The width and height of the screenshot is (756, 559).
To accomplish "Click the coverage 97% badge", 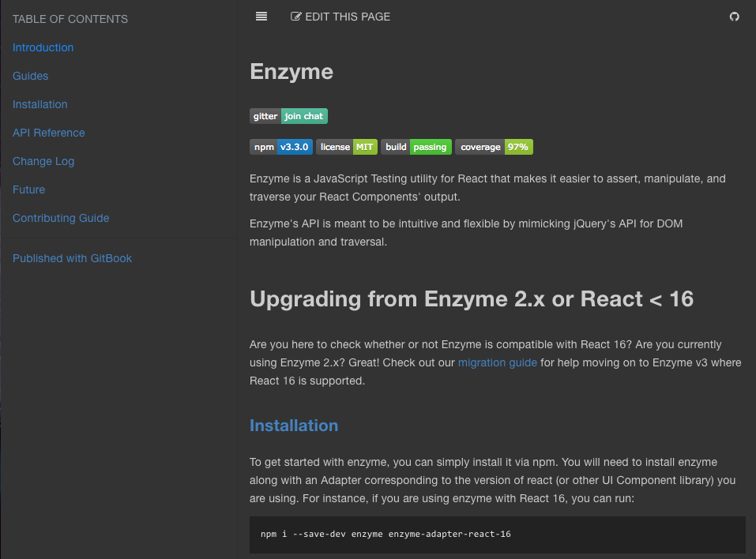I will coord(494,147).
